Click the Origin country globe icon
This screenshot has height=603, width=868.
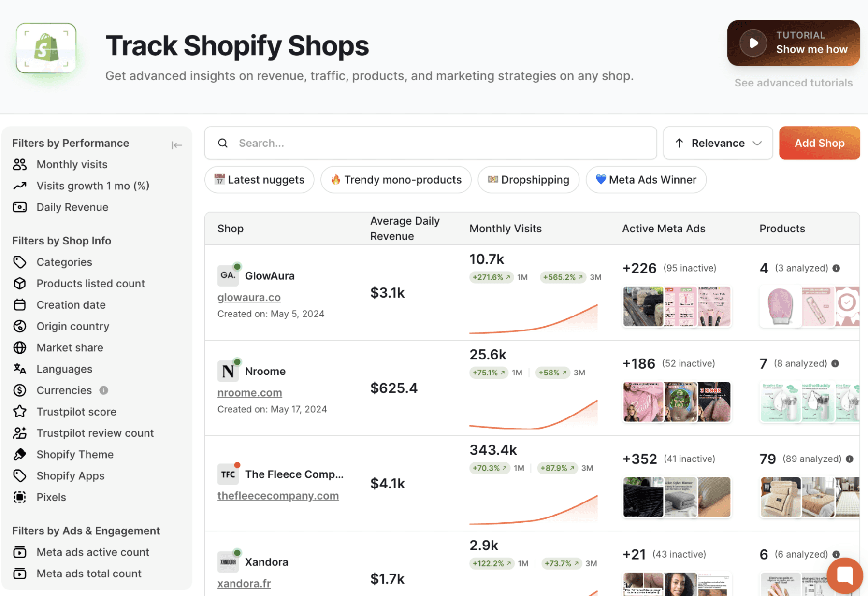pyautogui.click(x=20, y=326)
